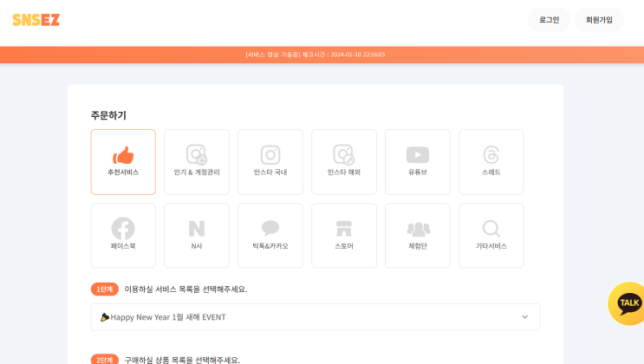Choose the 인스타 국내 Instagram icon
This screenshot has height=364, width=644.
click(x=270, y=155)
